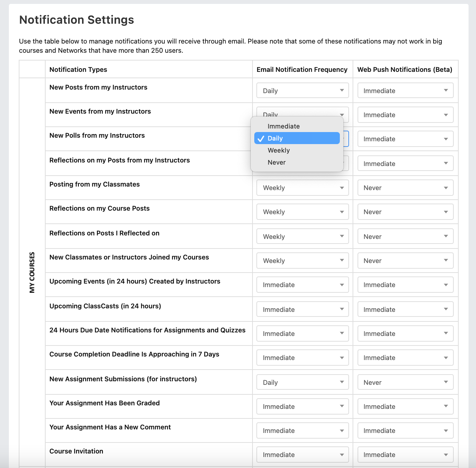Open email frequency dropdown for Course Invitation
This screenshot has width=476, height=468.
click(303, 455)
